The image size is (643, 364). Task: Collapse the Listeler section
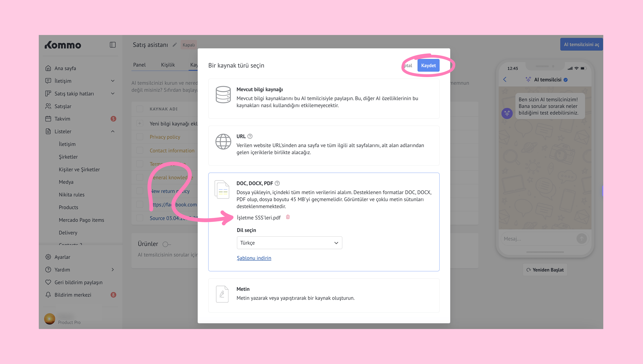113,131
